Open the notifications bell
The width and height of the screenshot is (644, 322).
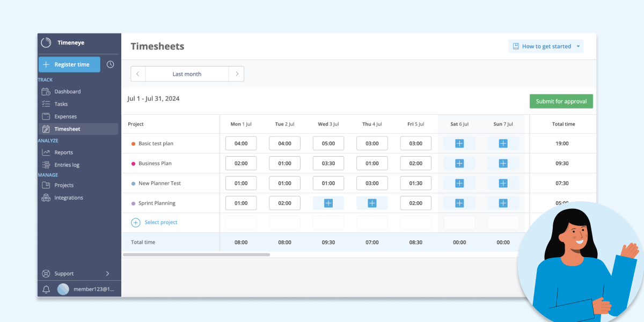46,289
